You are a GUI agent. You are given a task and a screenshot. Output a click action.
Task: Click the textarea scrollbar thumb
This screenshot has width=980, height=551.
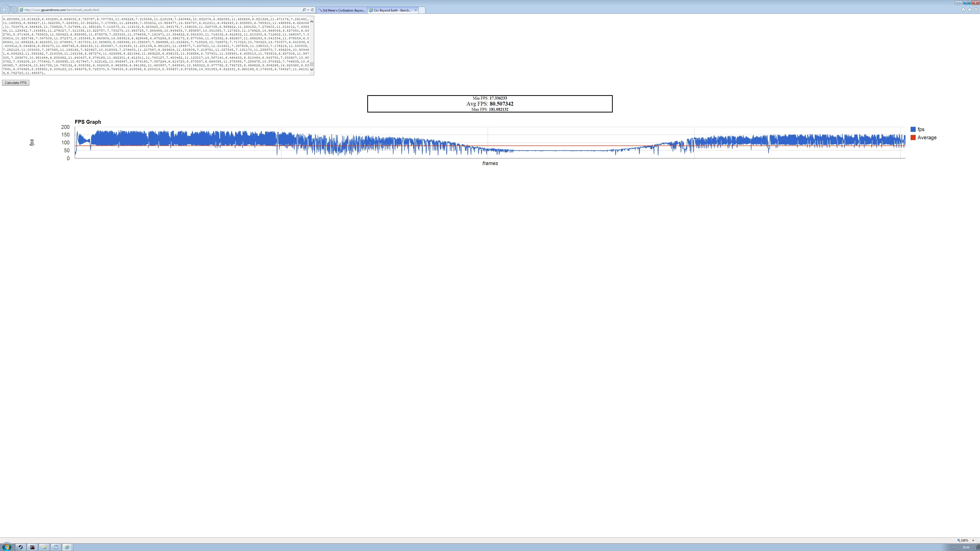coord(312,64)
